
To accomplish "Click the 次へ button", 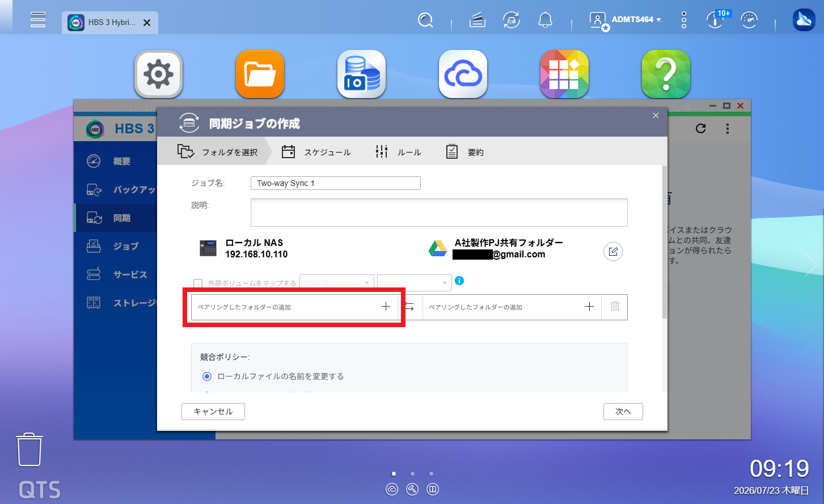I will click(x=623, y=412).
